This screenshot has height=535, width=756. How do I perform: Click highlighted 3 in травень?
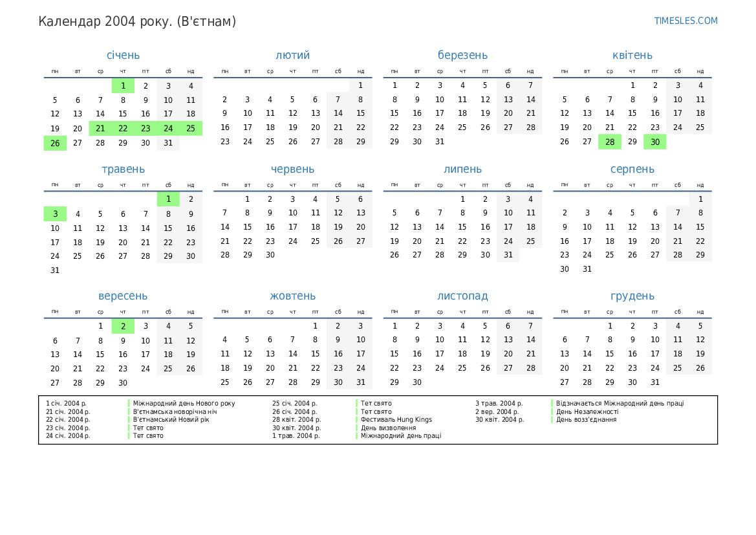55,214
